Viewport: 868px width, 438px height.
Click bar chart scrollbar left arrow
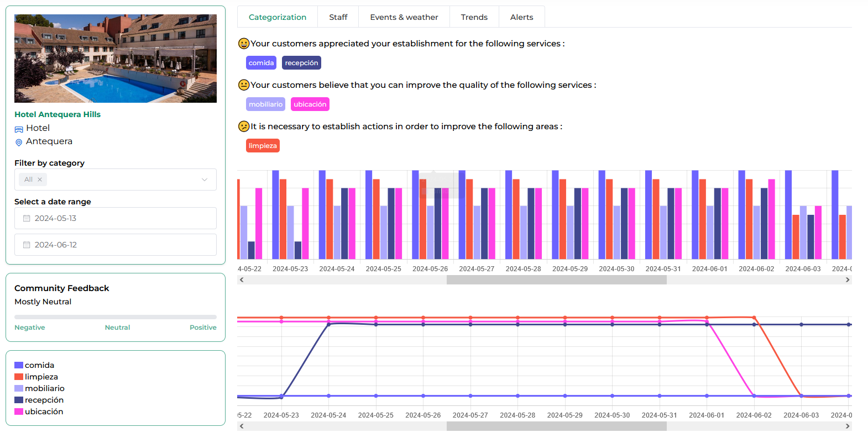point(242,280)
